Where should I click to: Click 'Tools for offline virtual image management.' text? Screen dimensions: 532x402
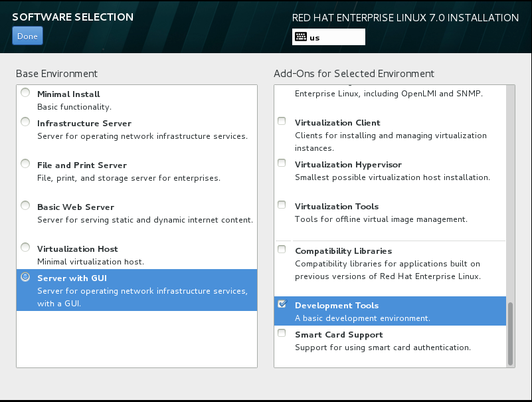coord(381,219)
